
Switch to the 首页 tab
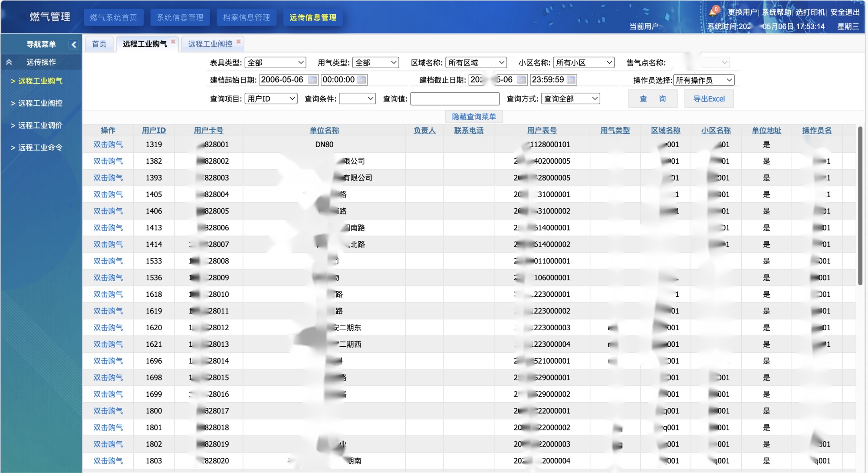(99, 44)
